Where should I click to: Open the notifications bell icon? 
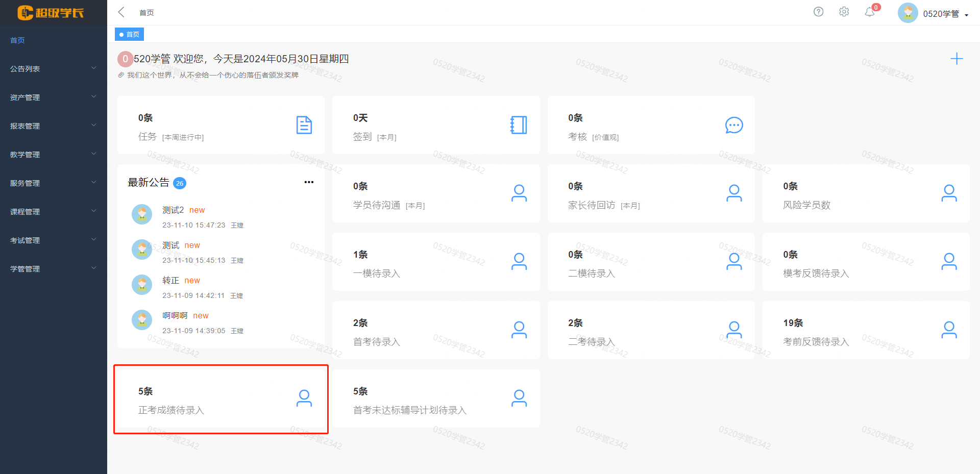click(870, 12)
